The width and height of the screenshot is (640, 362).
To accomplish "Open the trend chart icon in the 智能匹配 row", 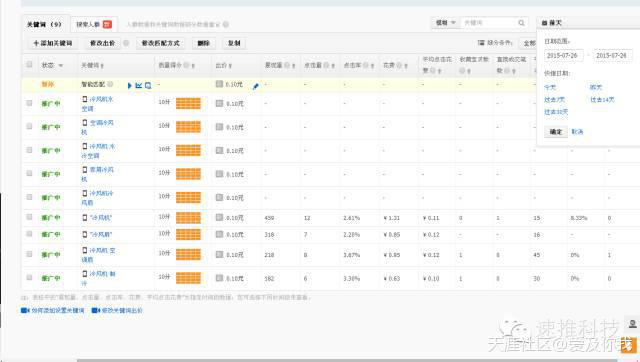I will [139, 86].
